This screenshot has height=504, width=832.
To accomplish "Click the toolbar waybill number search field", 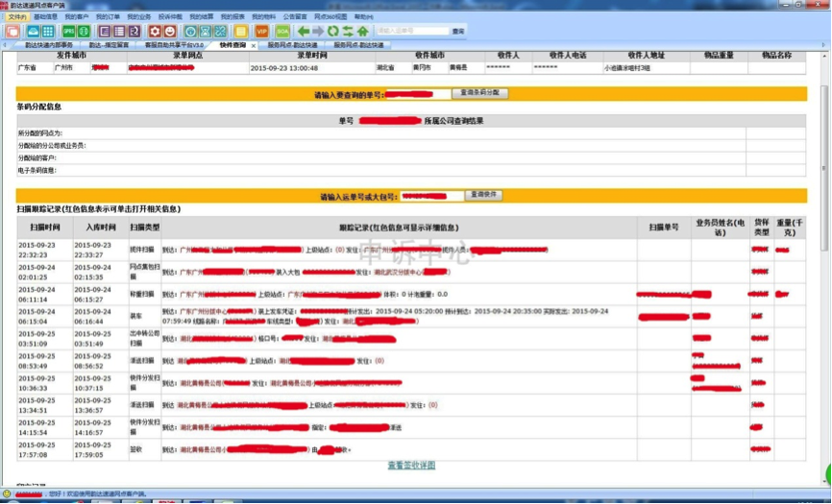I will tap(412, 32).
